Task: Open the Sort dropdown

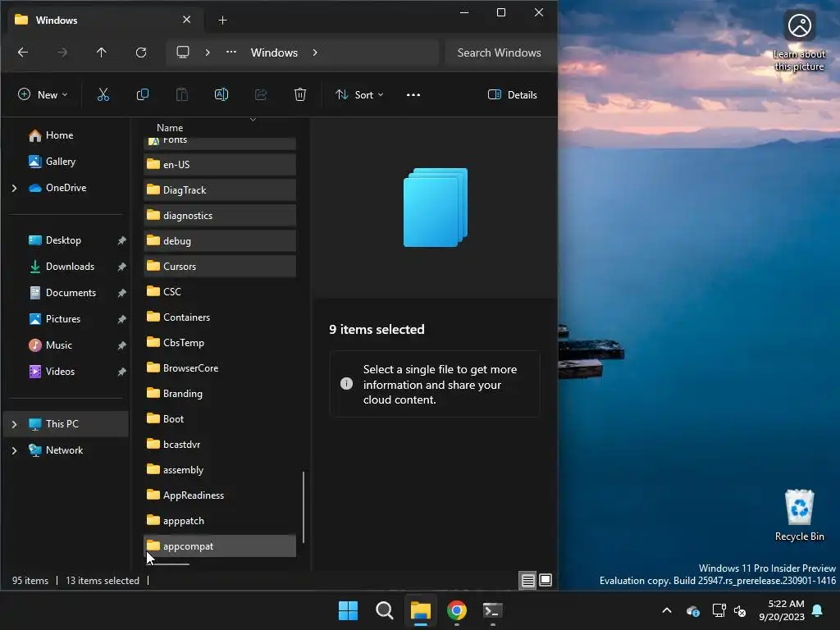Action: 359,95
